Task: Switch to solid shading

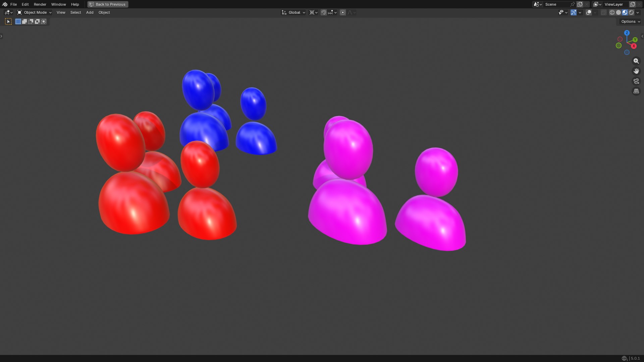Action: 619,12
